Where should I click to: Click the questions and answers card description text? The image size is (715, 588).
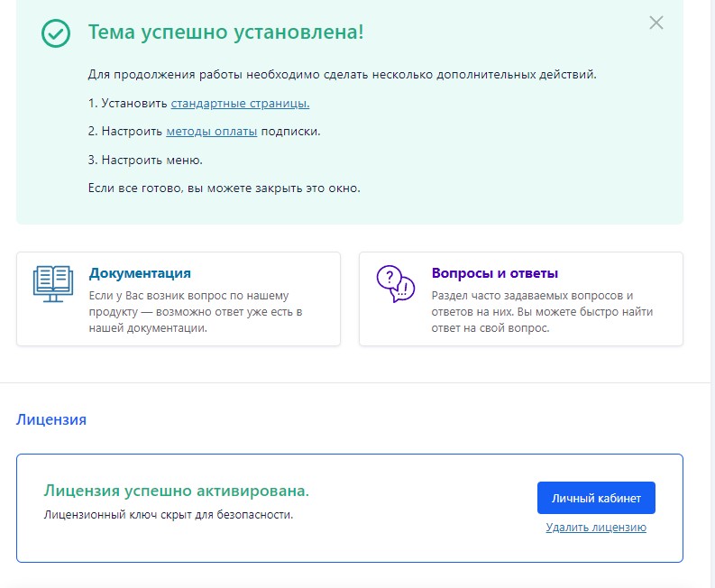tap(541, 312)
